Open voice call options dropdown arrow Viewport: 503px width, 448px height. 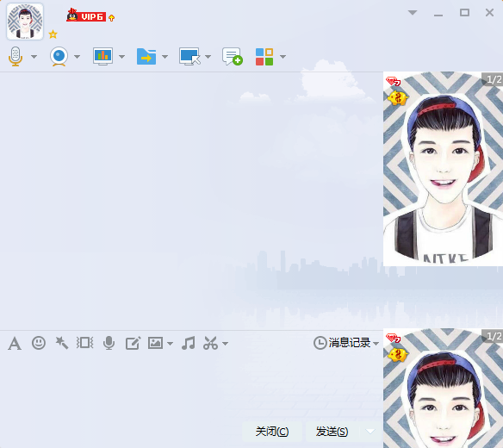(x=34, y=57)
